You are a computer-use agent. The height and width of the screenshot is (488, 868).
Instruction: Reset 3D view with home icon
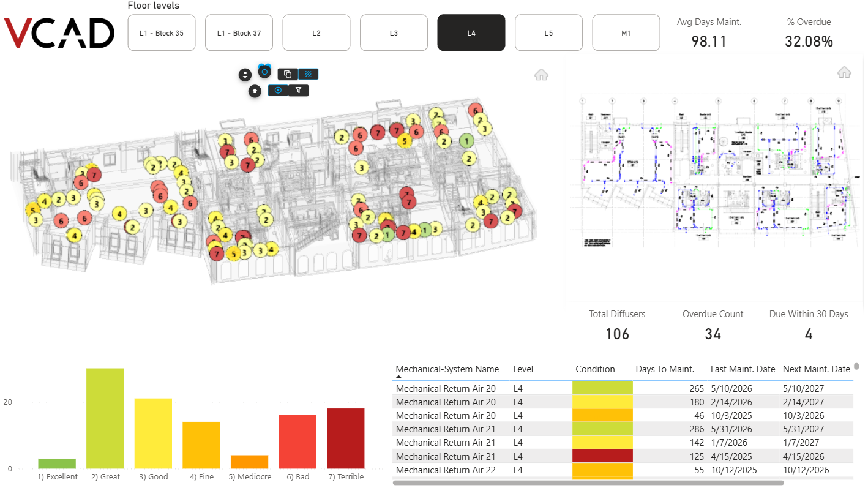pyautogui.click(x=541, y=75)
